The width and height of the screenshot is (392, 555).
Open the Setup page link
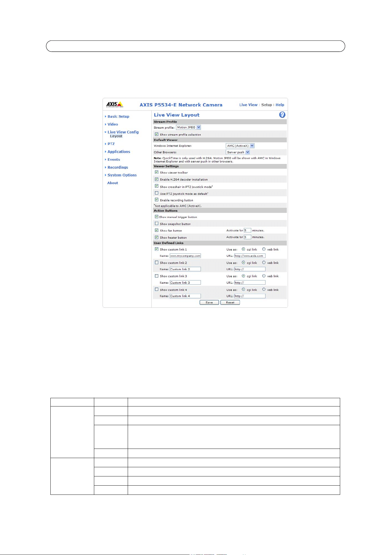267,105
